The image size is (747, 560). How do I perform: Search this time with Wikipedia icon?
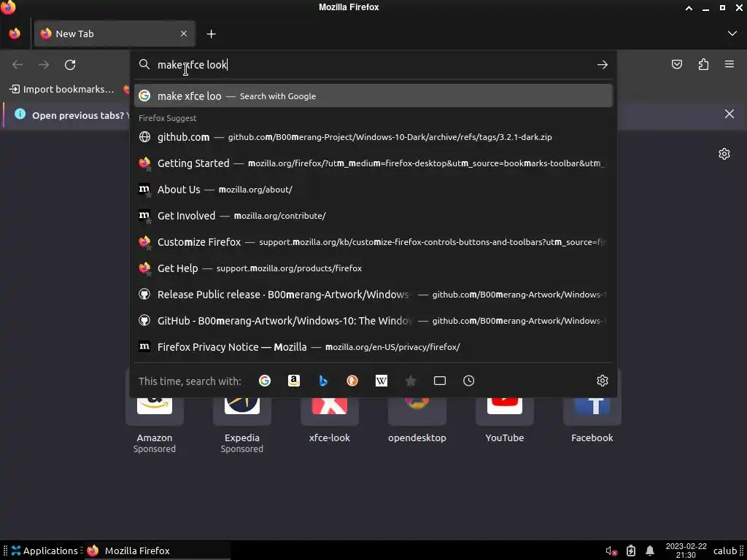click(381, 381)
